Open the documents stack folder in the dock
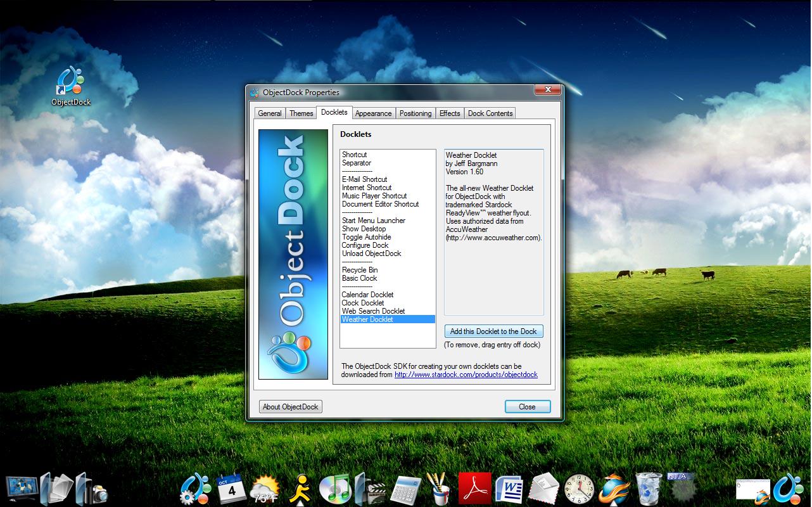Screen dimensions: 812x507 click(56, 488)
